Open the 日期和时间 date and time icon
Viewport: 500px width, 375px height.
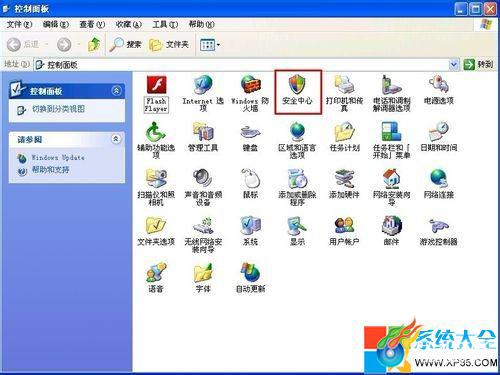(x=439, y=137)
